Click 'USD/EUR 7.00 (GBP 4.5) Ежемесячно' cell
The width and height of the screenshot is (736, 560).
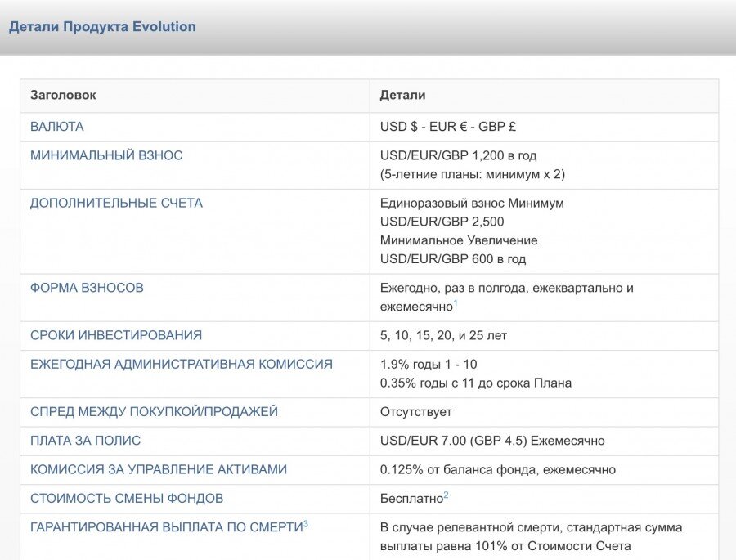tap(492, 441)
